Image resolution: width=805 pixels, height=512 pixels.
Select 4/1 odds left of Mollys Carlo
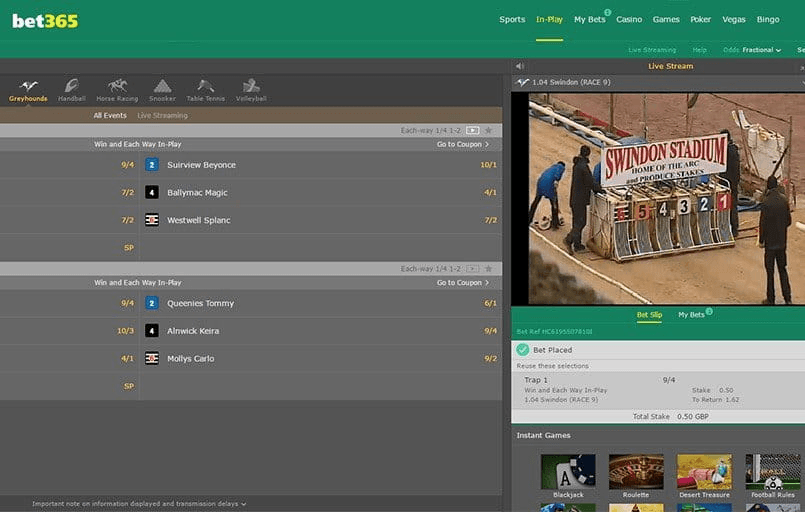pyautogui.click(x=127, y=358)
